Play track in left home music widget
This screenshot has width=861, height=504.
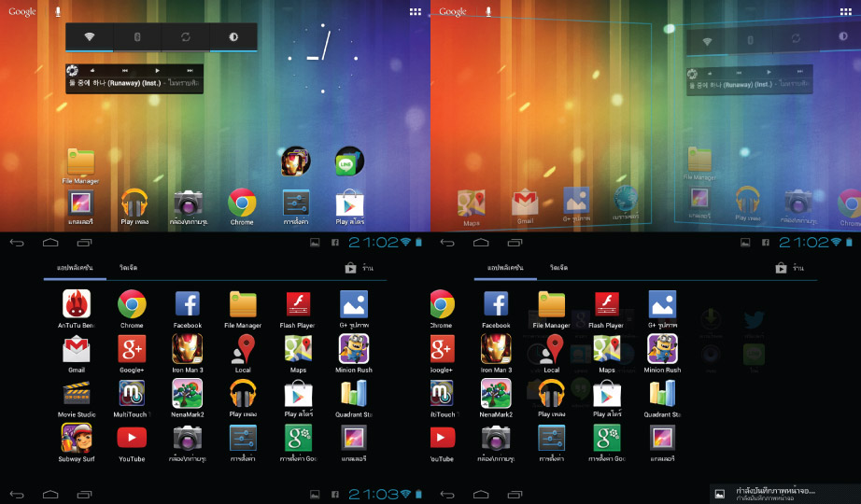157,70
